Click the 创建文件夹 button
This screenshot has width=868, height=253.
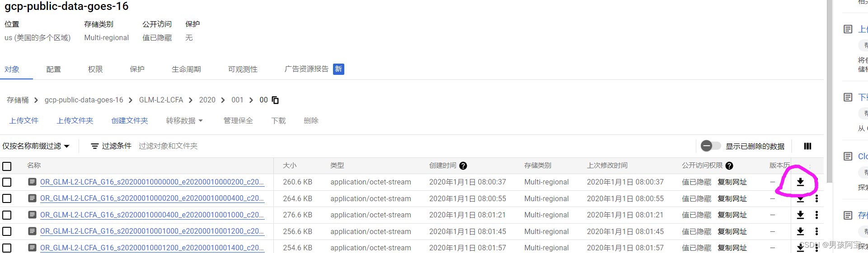click(130, 121)
